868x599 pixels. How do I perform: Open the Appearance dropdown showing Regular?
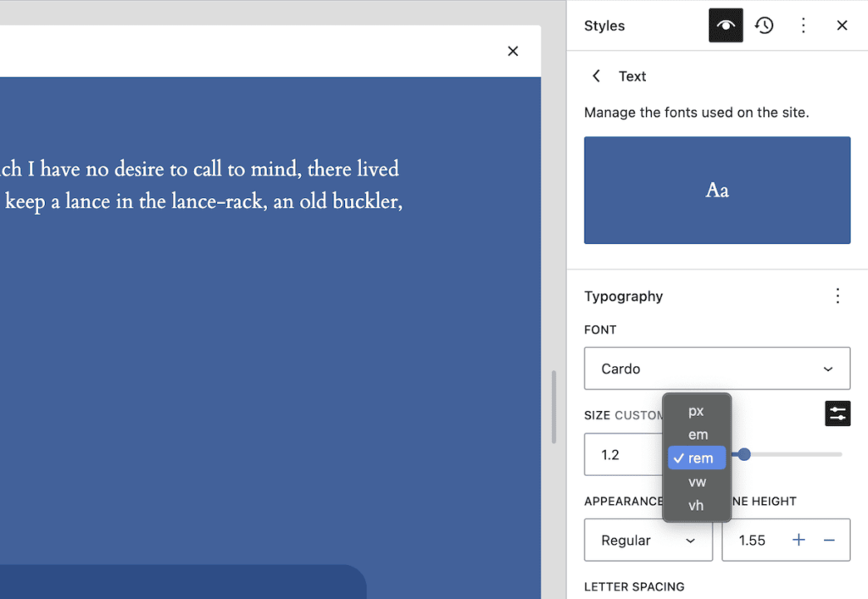coord(648,540)
